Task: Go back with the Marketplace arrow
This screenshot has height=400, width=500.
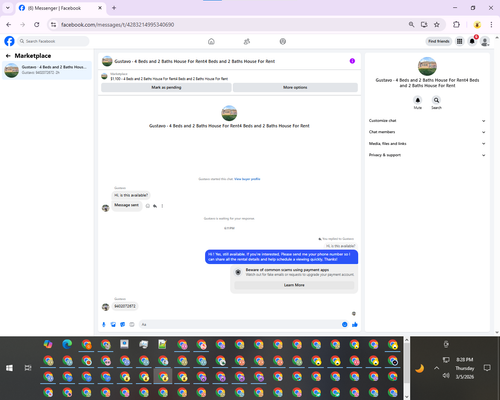Action: 8,56
